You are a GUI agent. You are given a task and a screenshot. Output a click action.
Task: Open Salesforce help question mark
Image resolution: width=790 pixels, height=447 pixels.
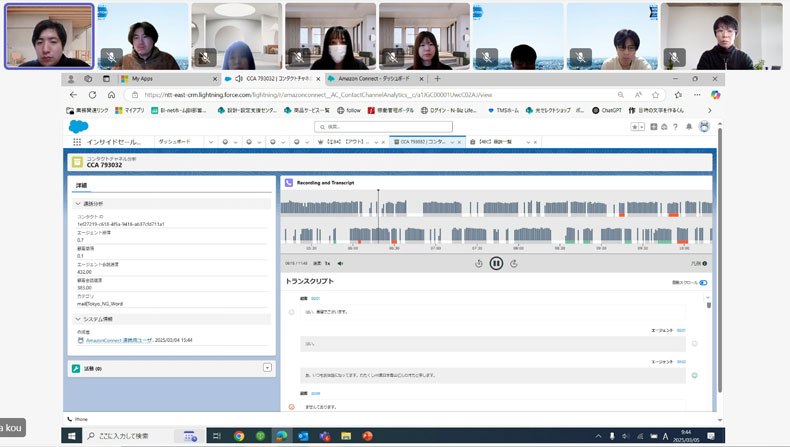(x=675, y=126)
